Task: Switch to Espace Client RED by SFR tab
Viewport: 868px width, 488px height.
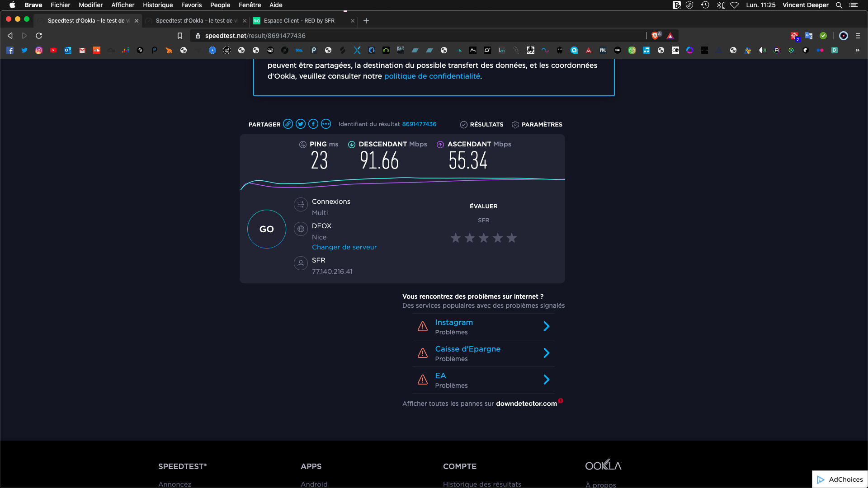Action: (x=299, y=21)
